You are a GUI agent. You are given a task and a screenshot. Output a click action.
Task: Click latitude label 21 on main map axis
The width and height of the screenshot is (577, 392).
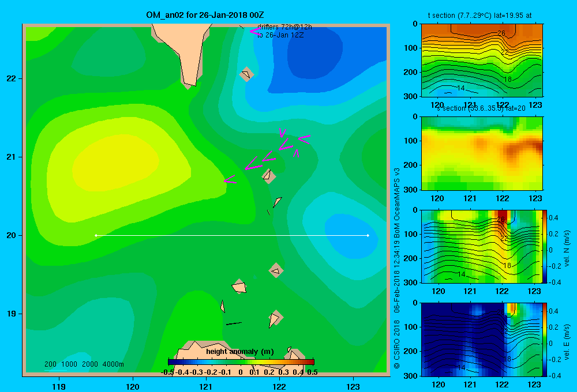click(12, 157)
